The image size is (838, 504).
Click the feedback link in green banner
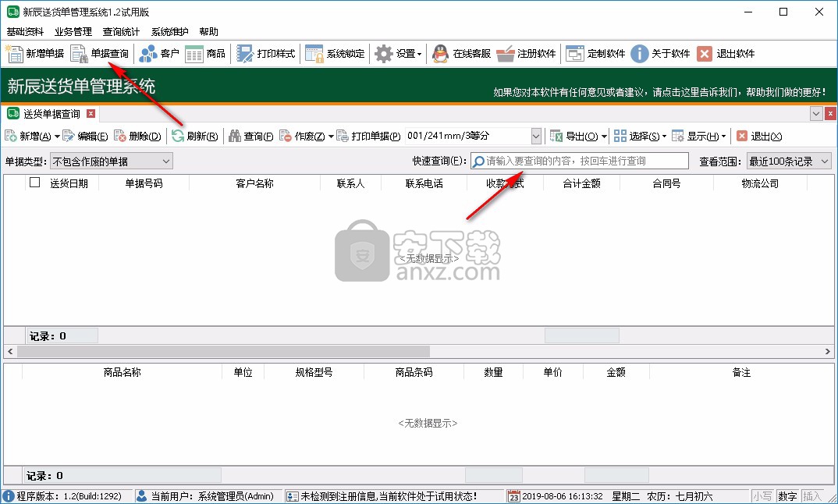click(x=659, y=93)
